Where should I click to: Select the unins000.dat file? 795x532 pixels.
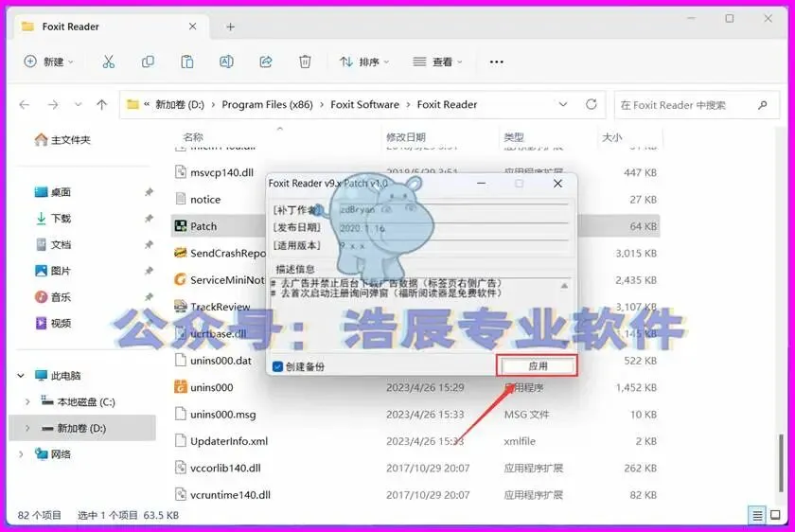[x=221, y=361]
